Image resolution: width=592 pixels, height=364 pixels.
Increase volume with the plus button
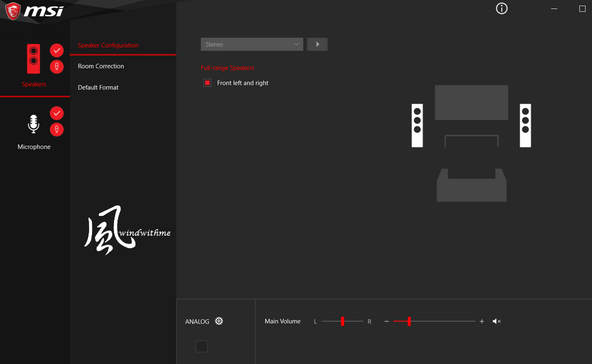[x=481, y=321]
